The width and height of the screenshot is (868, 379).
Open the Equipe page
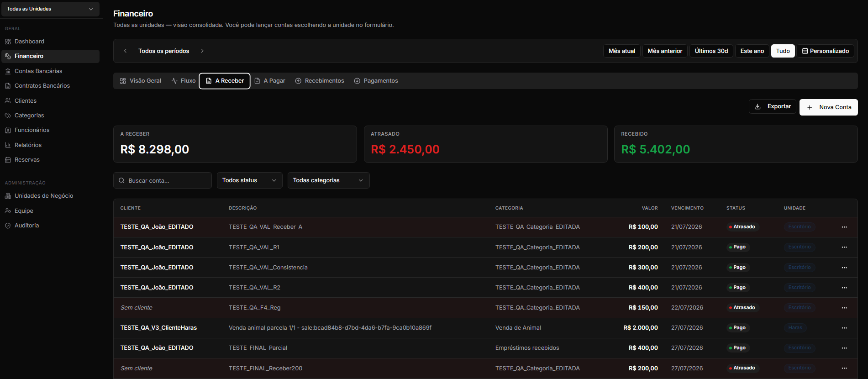tap(50, 211)
